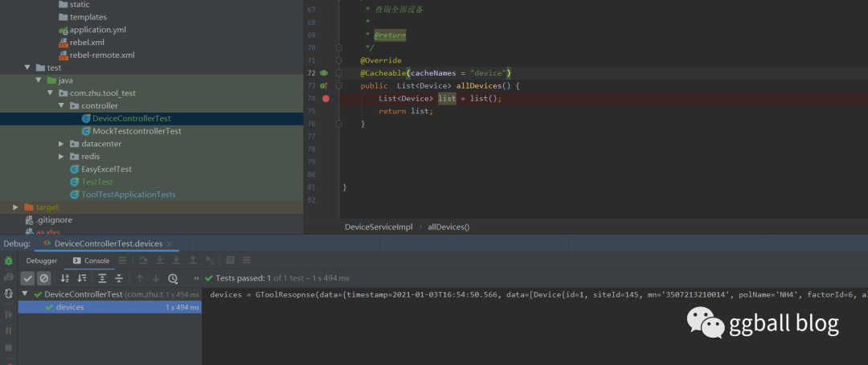Image resolution: width=868 pixels, height=365 pixels.
Task: Click the Resume Program icon
Action: point(8,314)
